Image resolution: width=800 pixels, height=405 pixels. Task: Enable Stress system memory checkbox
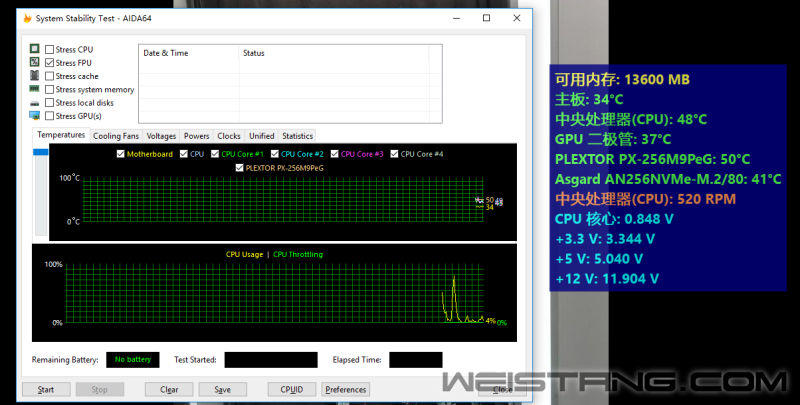50,89
